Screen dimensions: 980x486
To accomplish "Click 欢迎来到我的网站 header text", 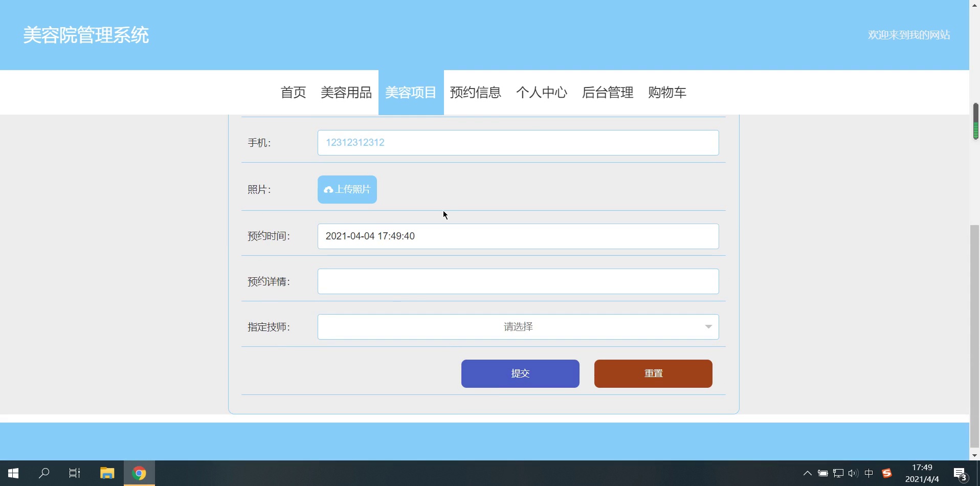I will coord(909,35).
